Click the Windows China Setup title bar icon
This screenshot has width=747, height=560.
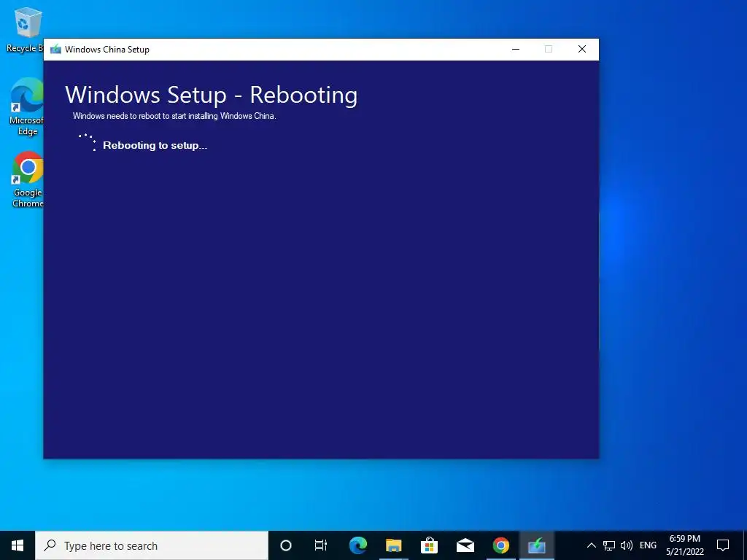pyautogui.click(x=55, y=49)
